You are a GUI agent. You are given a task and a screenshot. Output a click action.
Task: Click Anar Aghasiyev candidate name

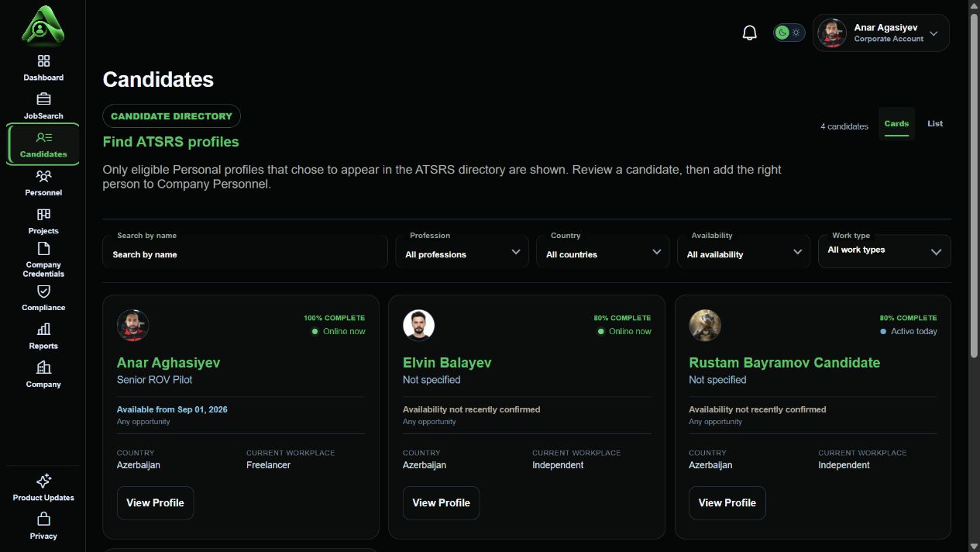click(x=168, y=363)
